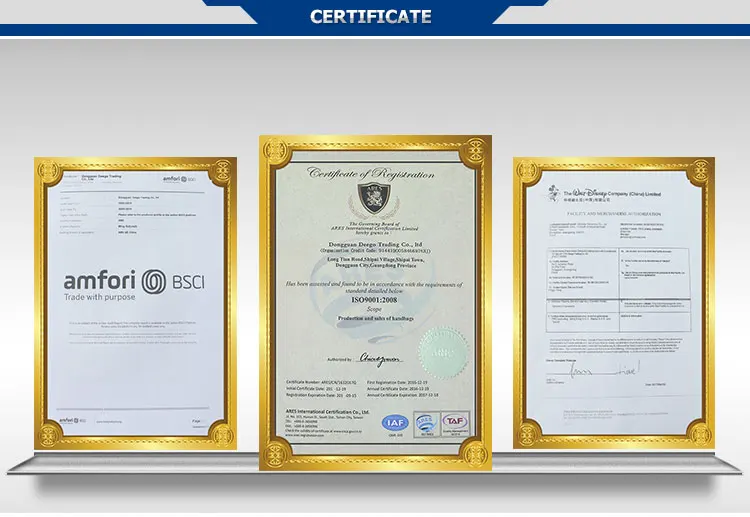Click the signature on the Disney authorization
The width and height of the screenshot is (750, 517).
(605, 369)
